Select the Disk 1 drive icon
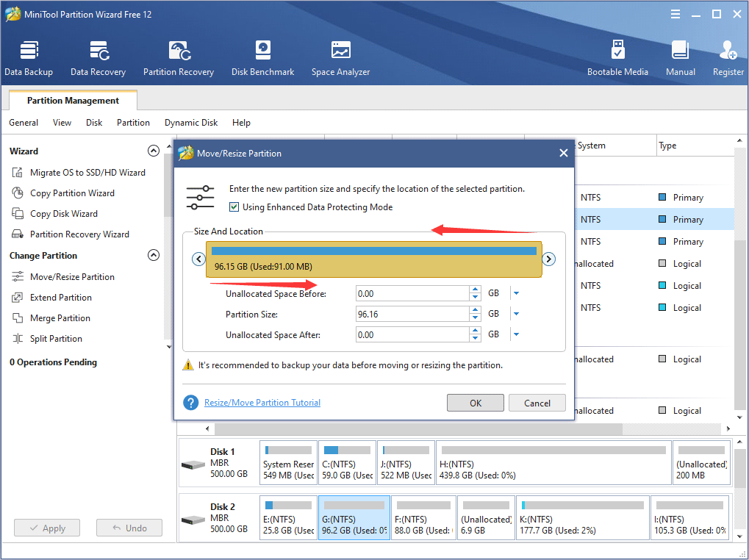 [x=193, y=464]
